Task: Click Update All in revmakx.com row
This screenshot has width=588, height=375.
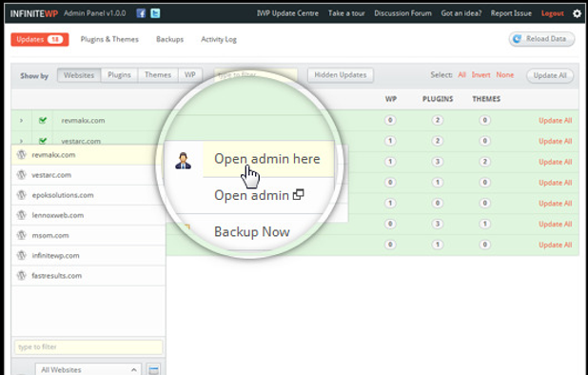Action: (556, 120)
